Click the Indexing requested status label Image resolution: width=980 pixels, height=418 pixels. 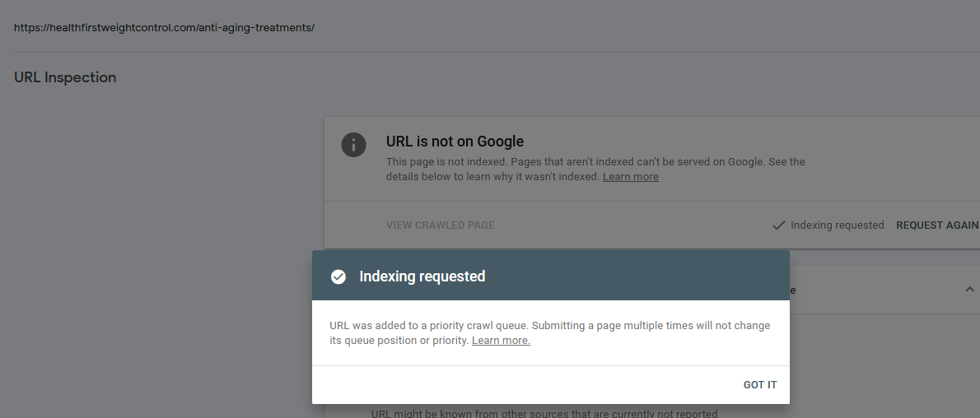pos(837,225)
